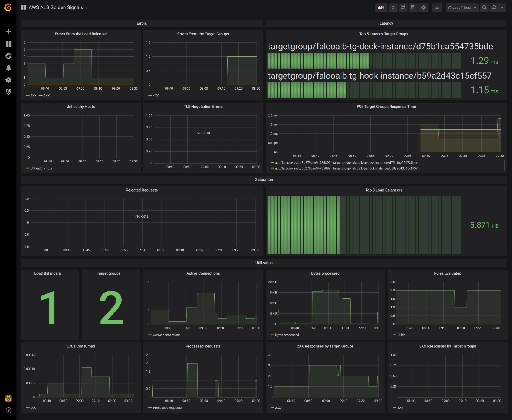512x420 pixels.
Task: Star this dashboard as favorite
Action: click(x=393, y=8)
